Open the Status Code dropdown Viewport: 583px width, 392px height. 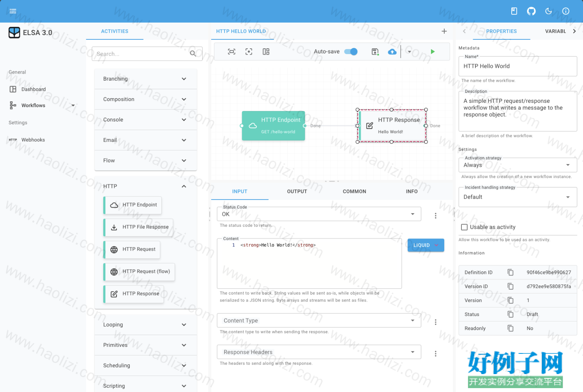pyautogui.click(x=319, y=214)
